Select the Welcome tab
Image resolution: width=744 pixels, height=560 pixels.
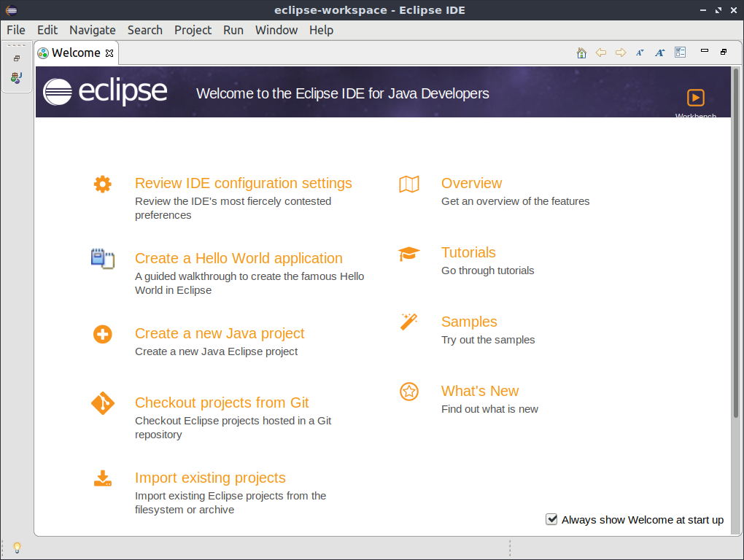point(76,52)
